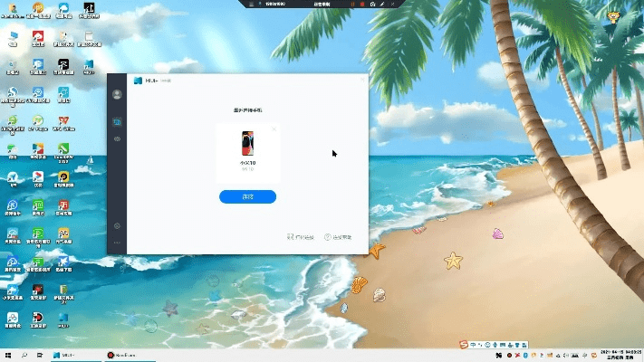Click the three-dots more icon in sidebar
This screenshot has width=644, height=362.
[x=117, y=243]
